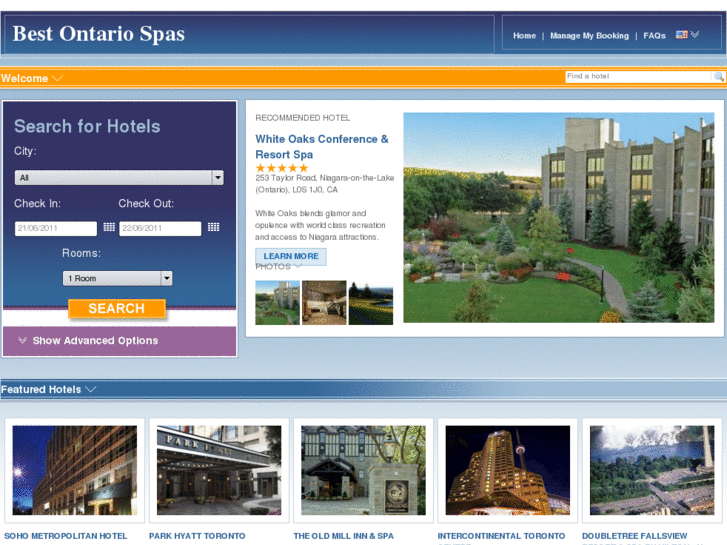View the first White Oaks building photo thumbnail
727x545 pixels.
[x=277, y=302]
